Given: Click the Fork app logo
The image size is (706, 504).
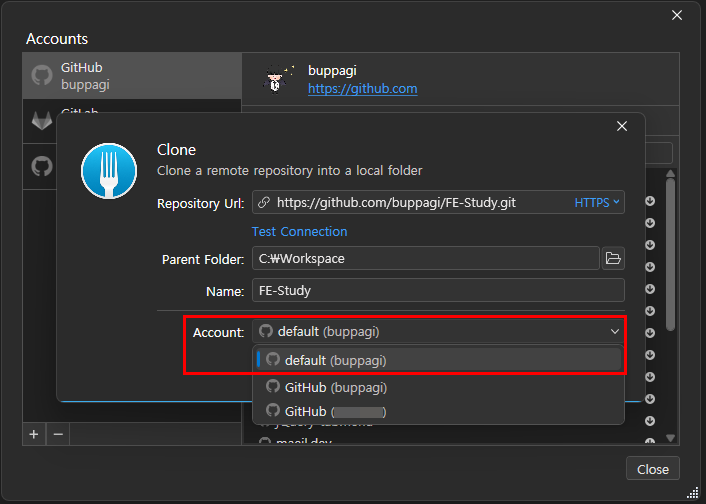Looking at the screenshot, I should pos(109,171).
